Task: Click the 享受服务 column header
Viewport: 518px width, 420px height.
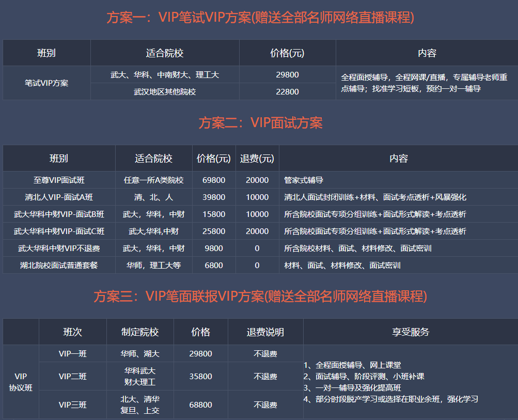Action: [x=411, y=332]
